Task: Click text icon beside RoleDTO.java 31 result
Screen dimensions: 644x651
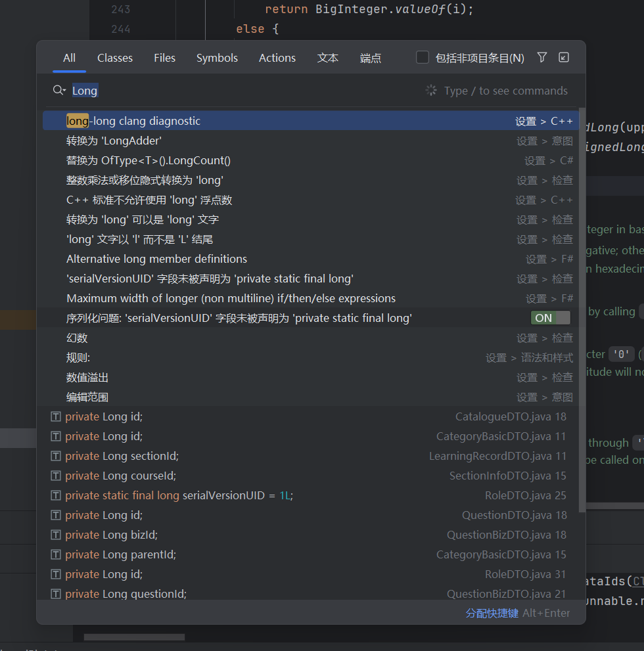Action: (56, 574)
